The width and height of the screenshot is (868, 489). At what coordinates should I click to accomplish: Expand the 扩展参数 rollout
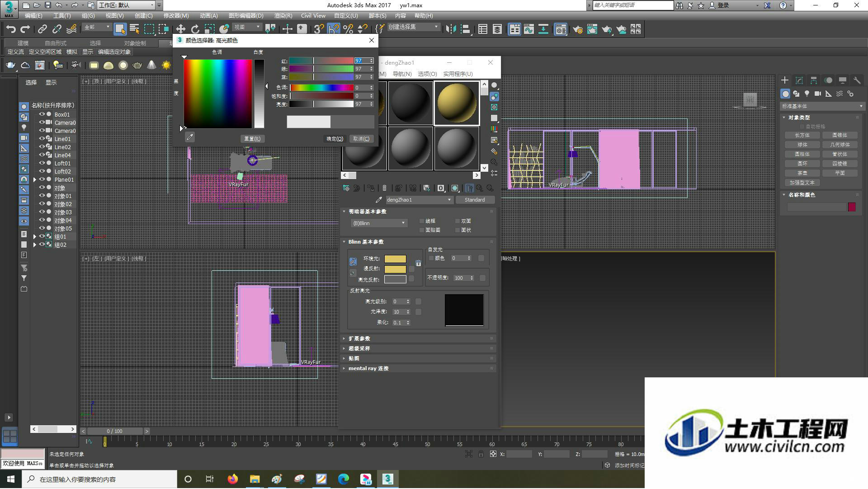click(x=419, y=339)
